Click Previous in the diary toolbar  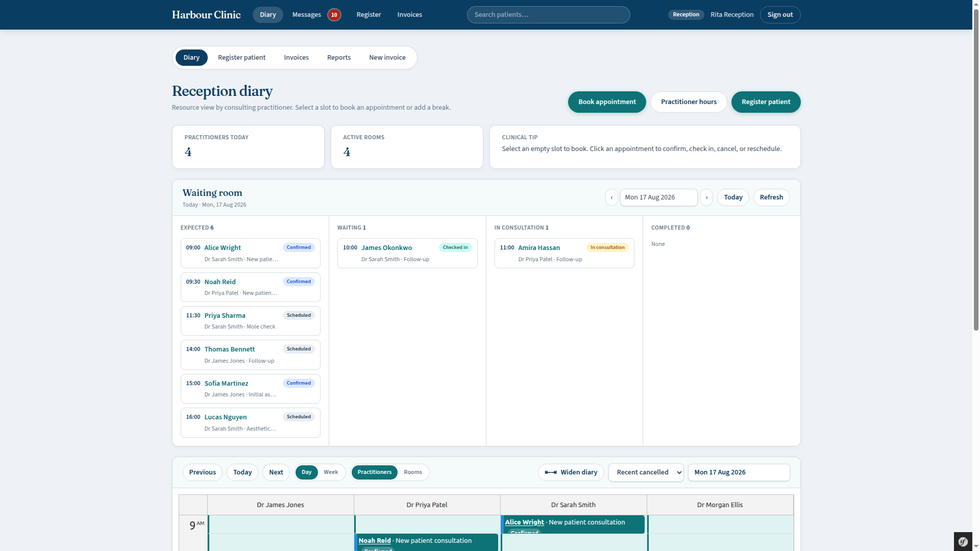[202, 472]
